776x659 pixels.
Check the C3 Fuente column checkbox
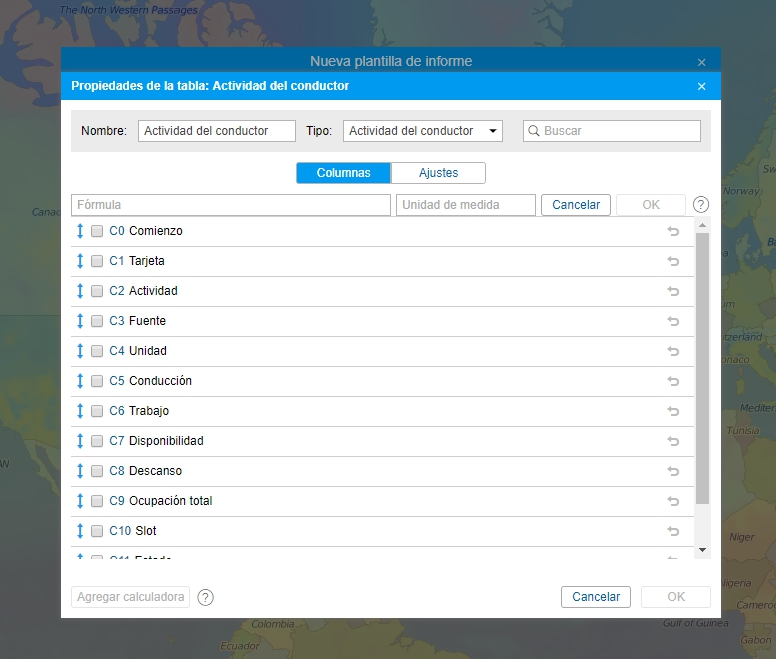point(97,321)
